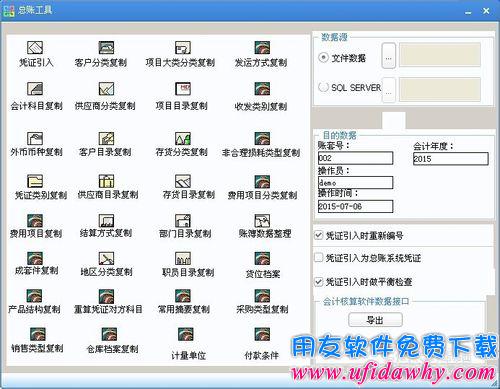Click the 文件数据 path text box
Viewport: 500px width, 389px height.
coord(440,55)
